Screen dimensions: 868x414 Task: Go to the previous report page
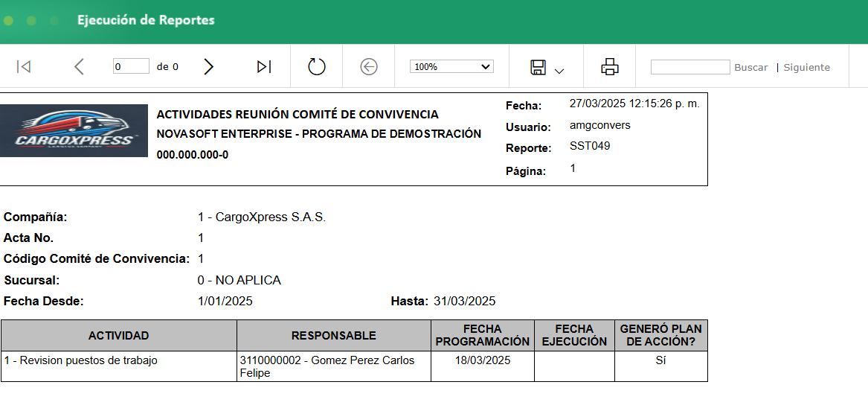click(79, 66)
